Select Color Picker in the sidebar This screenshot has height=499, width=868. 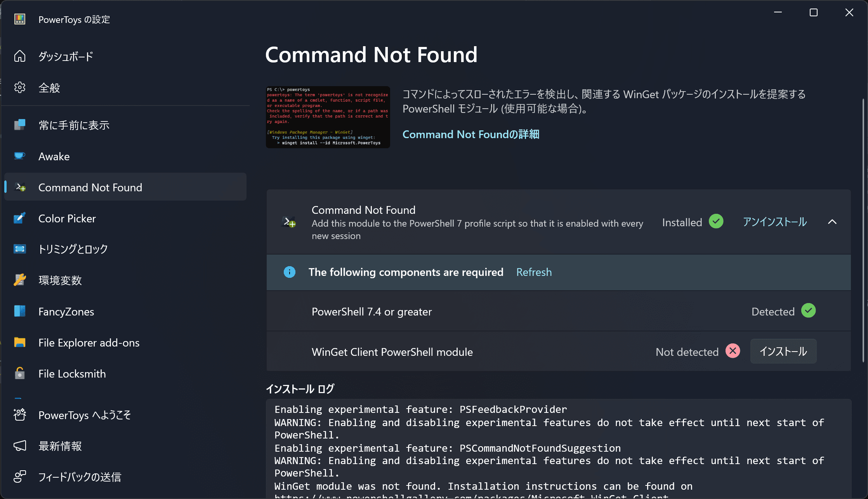[x=125, y=218]
